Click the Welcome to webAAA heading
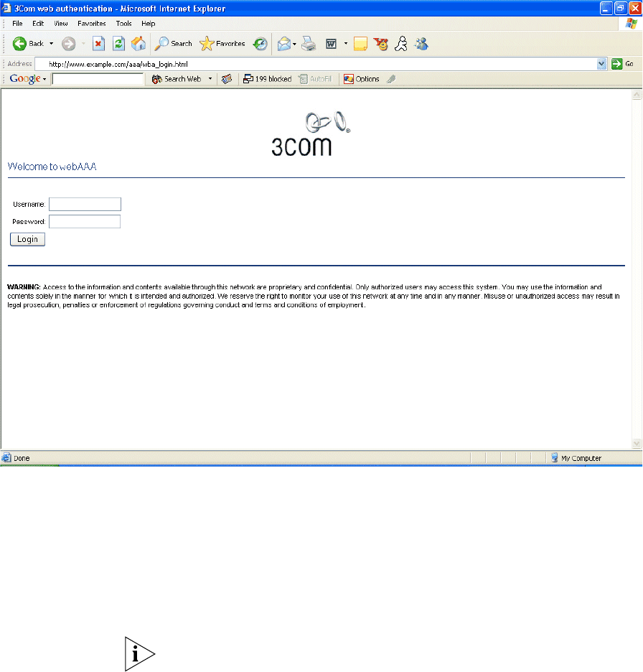Image resolution: width=643 pixels, height=672 pixels. coord(52,167)
